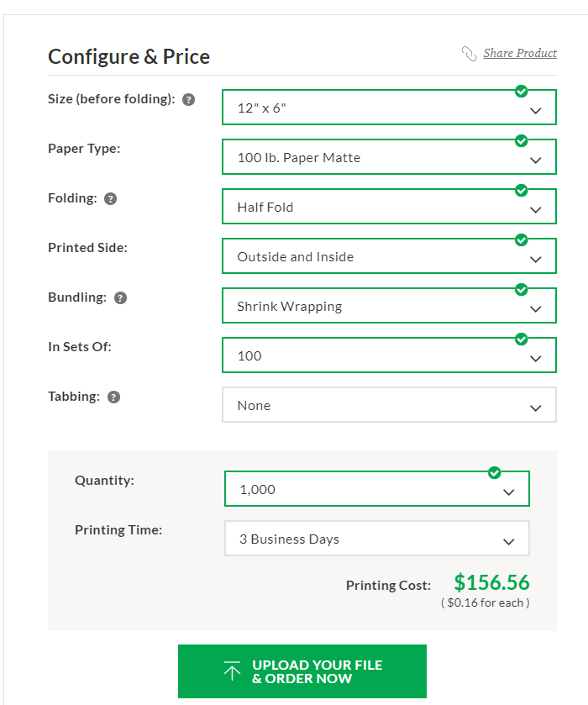Open the Size dropdown showing 12" x 6"
This screenshot has height=705, width=588.
[389, 108]
